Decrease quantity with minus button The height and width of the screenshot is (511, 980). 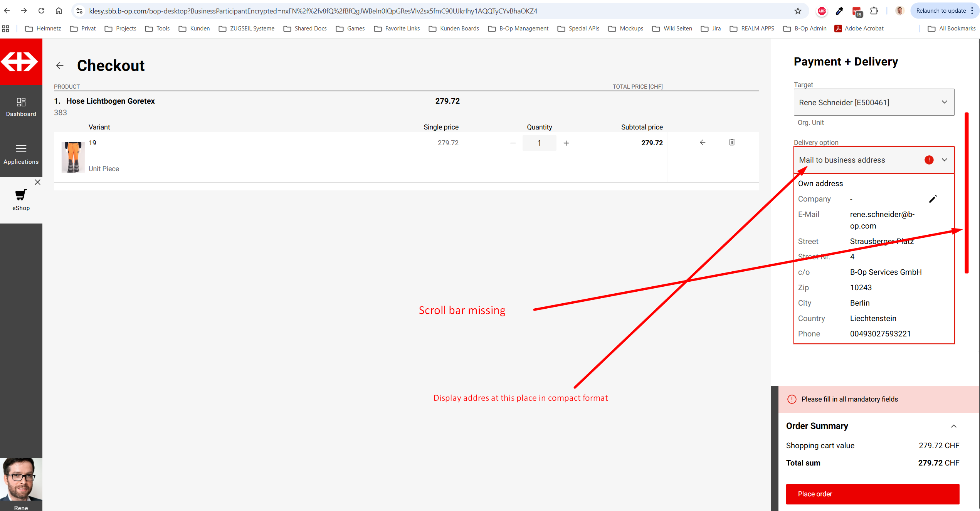[x=513, y=143]
